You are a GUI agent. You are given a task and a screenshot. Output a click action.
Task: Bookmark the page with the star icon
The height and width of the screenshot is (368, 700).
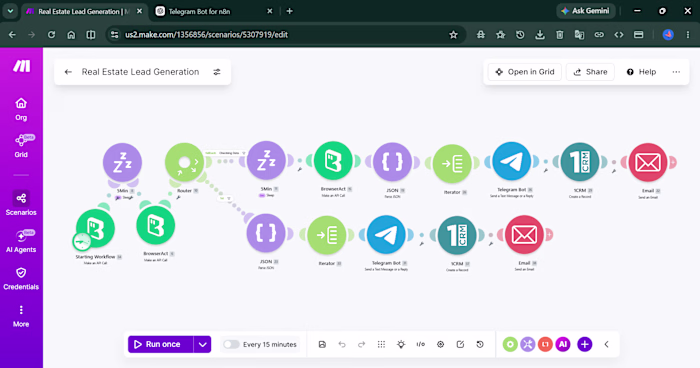click(454, 35)
